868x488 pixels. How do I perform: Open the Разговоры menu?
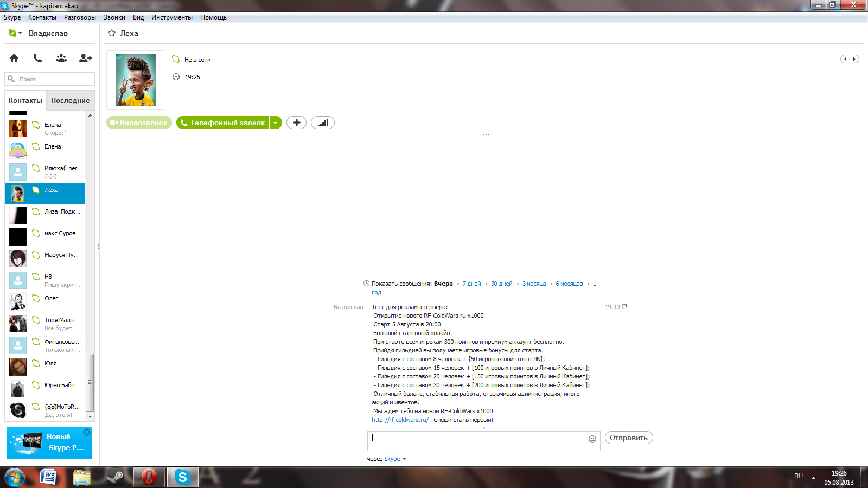coord(80,17)
